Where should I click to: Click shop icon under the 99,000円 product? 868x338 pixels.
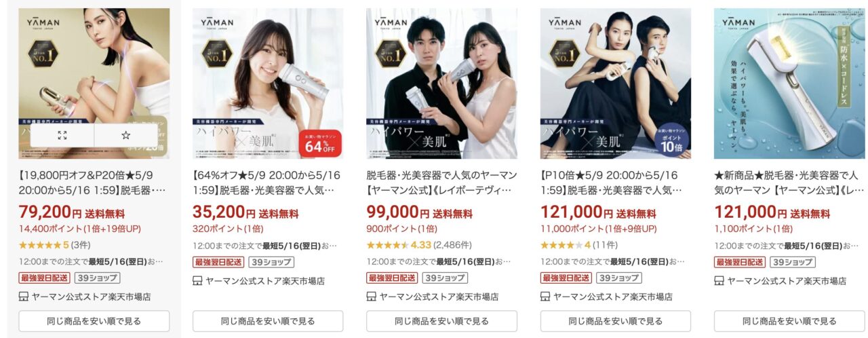click(372, 297)
